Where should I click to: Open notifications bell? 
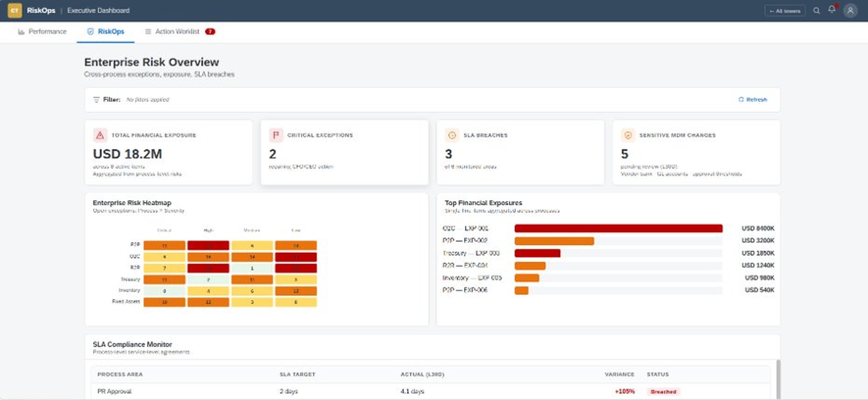(832, 9)
